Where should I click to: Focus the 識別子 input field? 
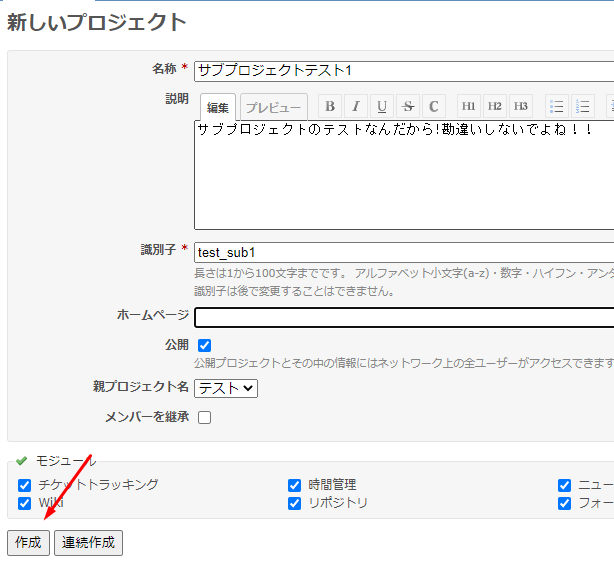click(x=404, y=253)
